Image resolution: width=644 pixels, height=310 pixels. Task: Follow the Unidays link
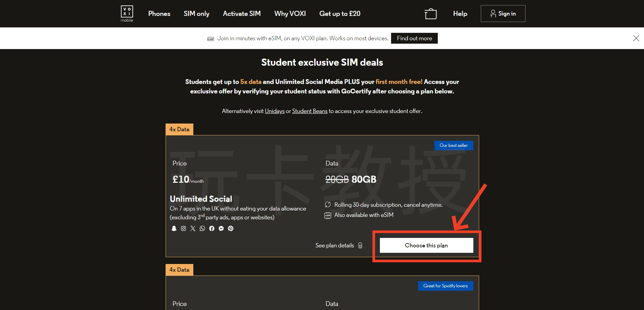click(x=275, y=111)
